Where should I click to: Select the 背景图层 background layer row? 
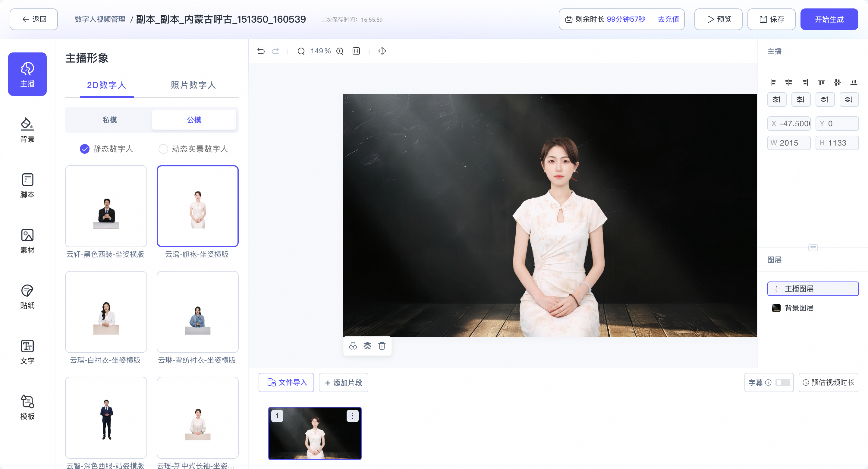click(813, 308)
